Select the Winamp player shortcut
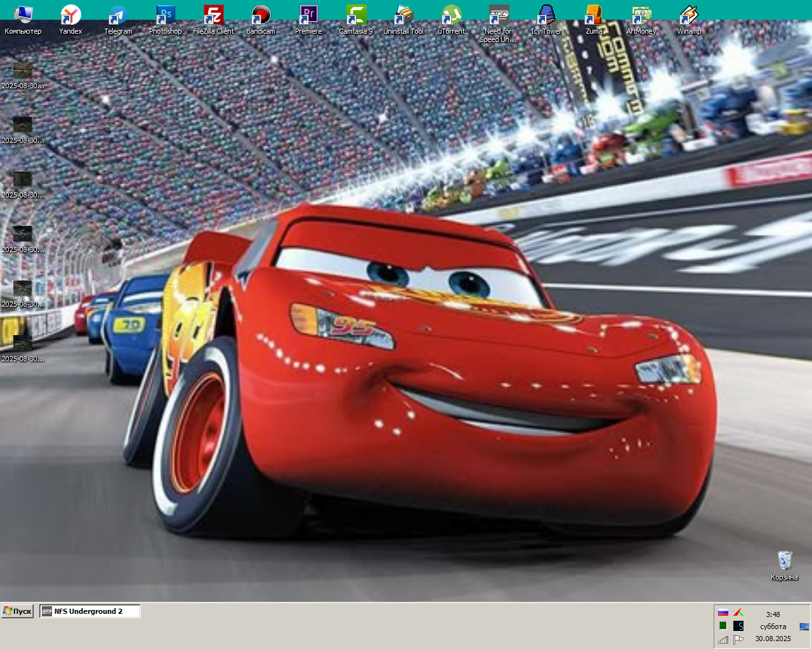 coord(689,20)
